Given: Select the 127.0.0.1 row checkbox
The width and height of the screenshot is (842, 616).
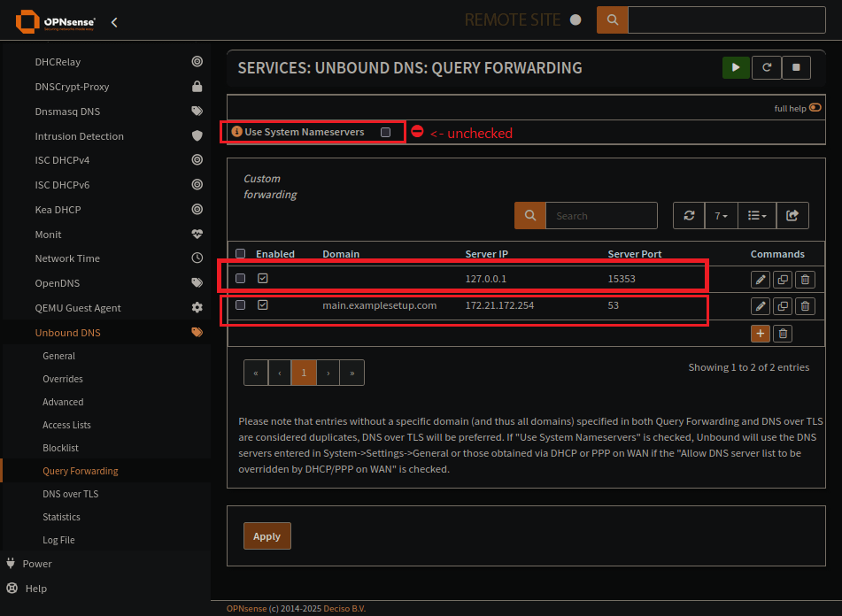Looking at the screenshot, I should 241,279.
